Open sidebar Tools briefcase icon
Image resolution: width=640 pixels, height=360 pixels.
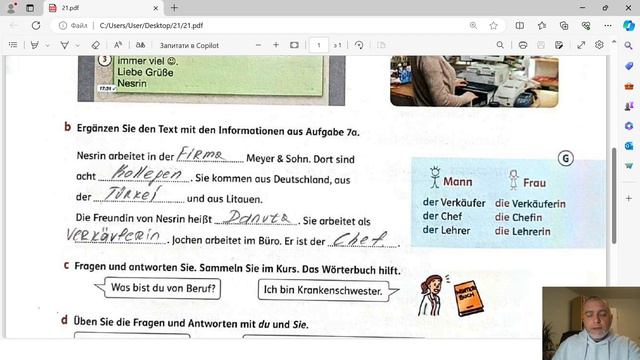629,86
